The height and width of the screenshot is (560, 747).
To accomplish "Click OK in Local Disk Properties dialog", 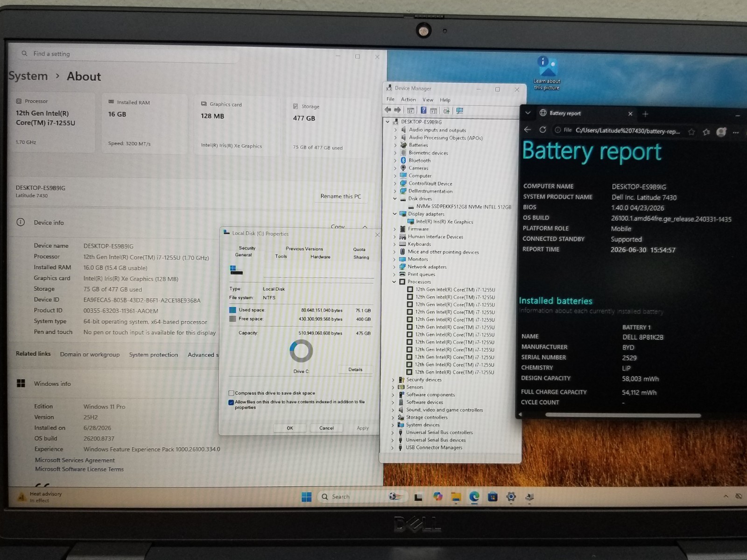I will (x=290, y=428).
